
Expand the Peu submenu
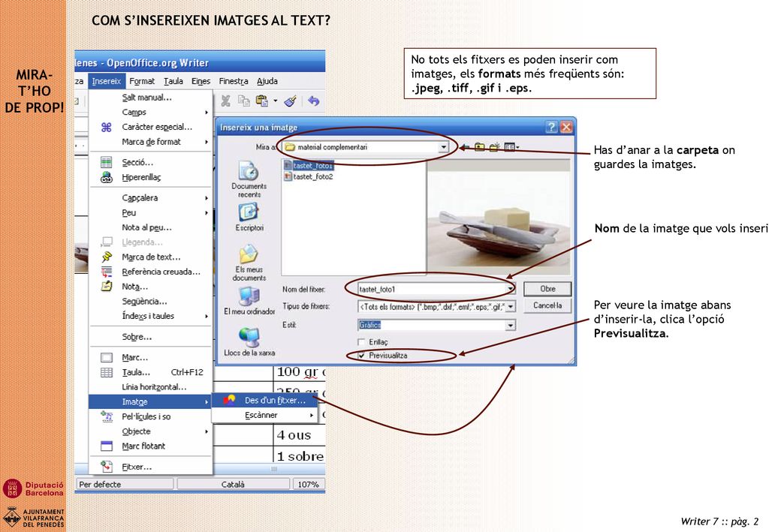150,212
